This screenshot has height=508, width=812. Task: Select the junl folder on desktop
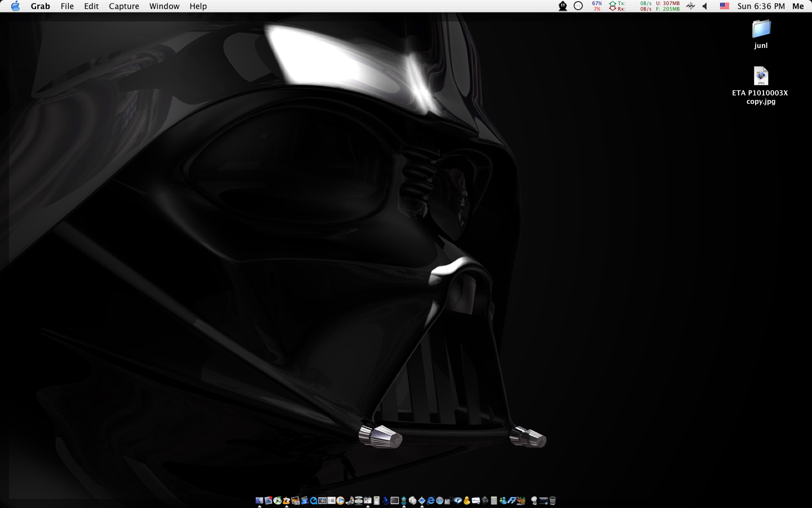pyautogui.click(x=761, y=29)
